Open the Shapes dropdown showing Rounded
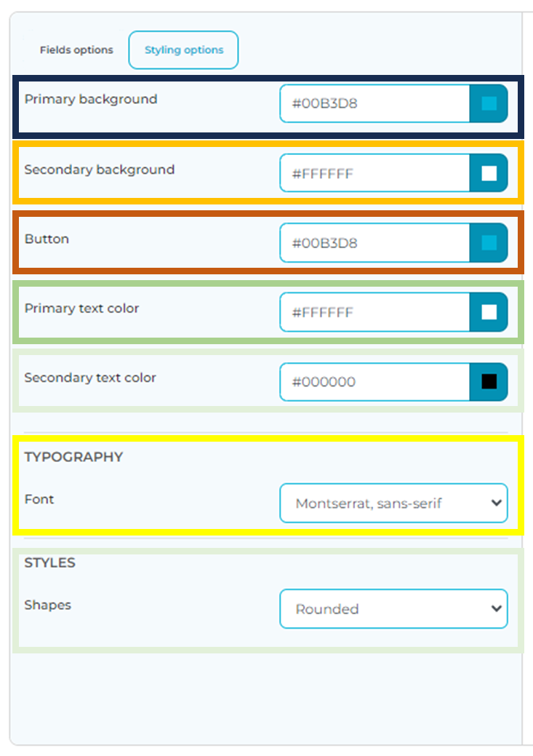This screenshot has height=756, width=533. pyautogui.click(x=385, y=609)
